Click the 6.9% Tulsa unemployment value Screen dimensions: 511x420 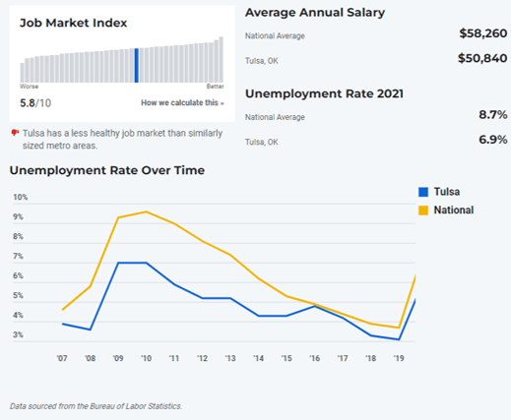[493, 140]
